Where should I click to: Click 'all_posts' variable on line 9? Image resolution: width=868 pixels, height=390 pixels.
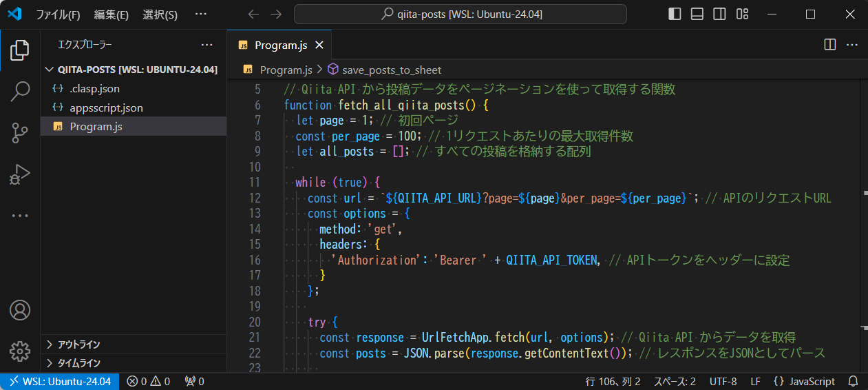click(347, 152)
